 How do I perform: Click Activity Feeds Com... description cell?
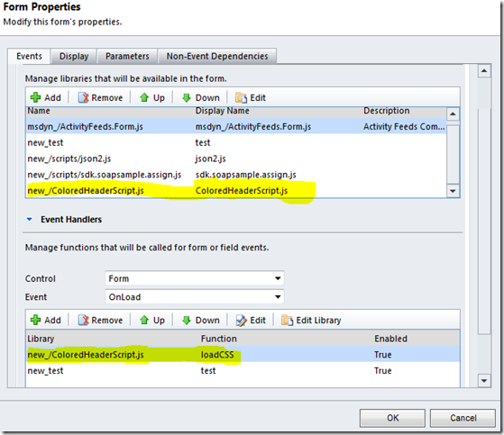[x=404, y=126]
